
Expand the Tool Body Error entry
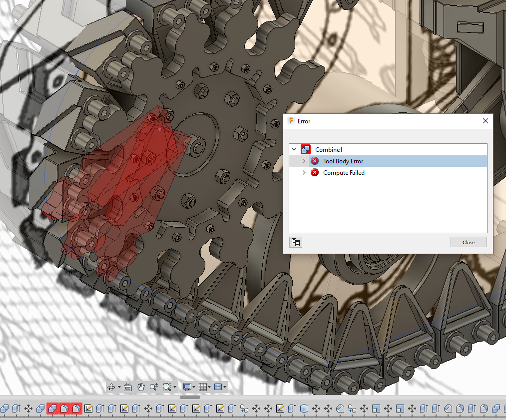click(304, 161)
